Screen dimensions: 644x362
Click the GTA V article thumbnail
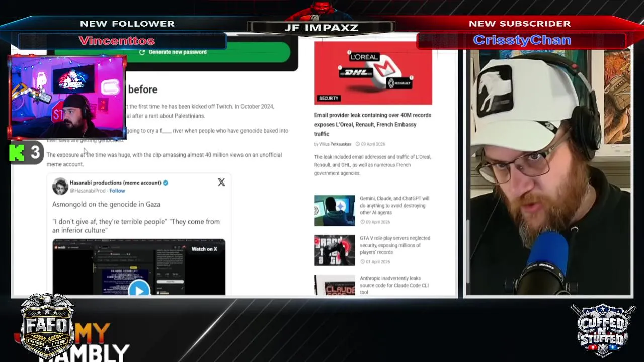click(335, 250)
